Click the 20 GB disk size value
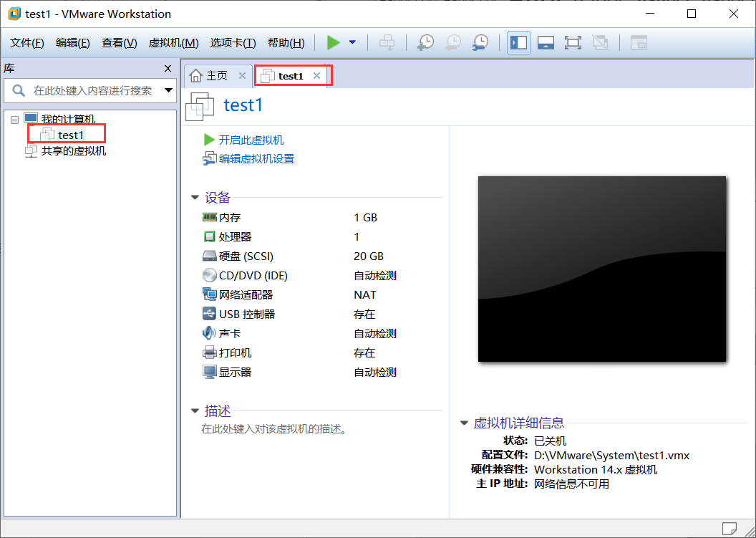The image size is (756, 538). (369, 256)
